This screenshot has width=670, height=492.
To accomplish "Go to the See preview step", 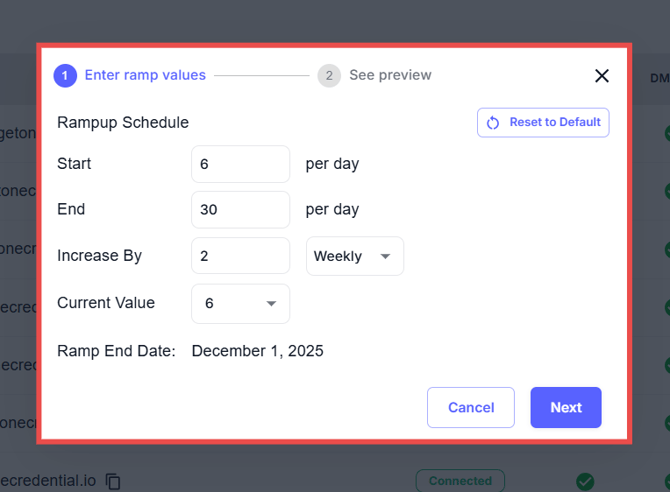I will pos(390,75).
